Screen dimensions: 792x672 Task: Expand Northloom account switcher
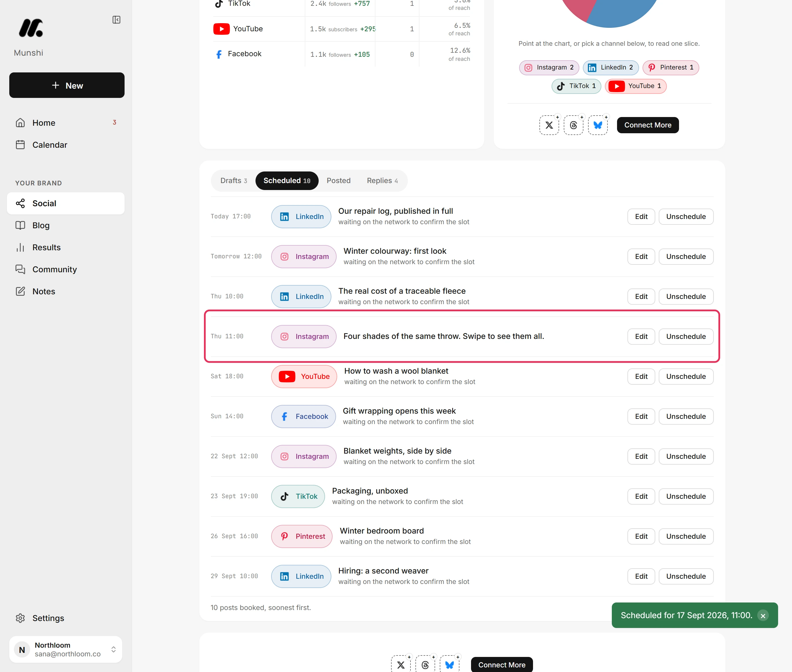click(65, 649)
